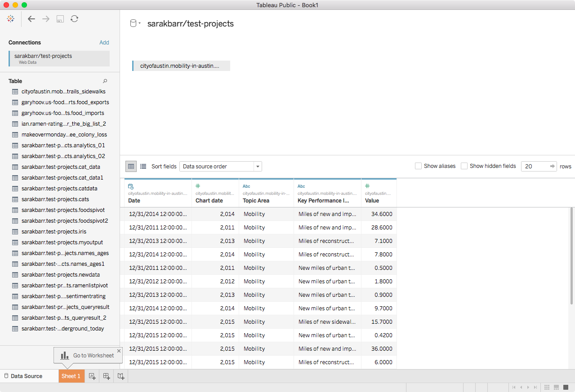Click Go to Worksheet tooltip
Viewport: 575px width, 392px height.
pos(88,355)
